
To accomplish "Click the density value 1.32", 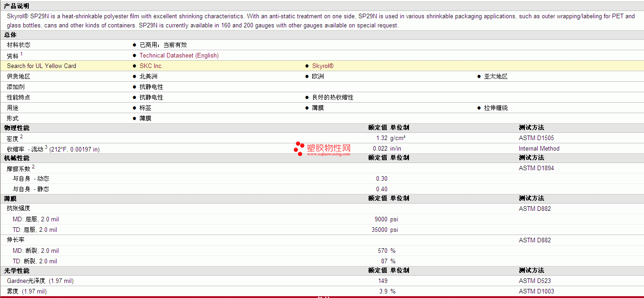I will (382, 138).
